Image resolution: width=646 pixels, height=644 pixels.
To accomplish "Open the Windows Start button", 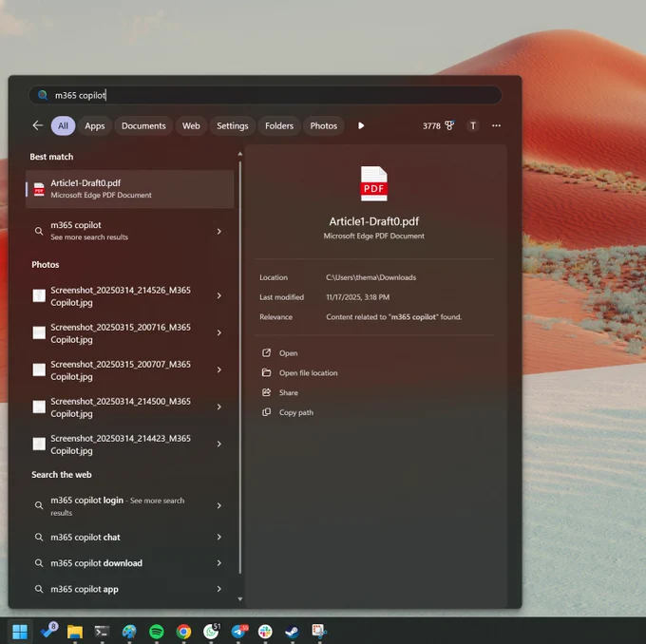I will (x=20, y=632).
